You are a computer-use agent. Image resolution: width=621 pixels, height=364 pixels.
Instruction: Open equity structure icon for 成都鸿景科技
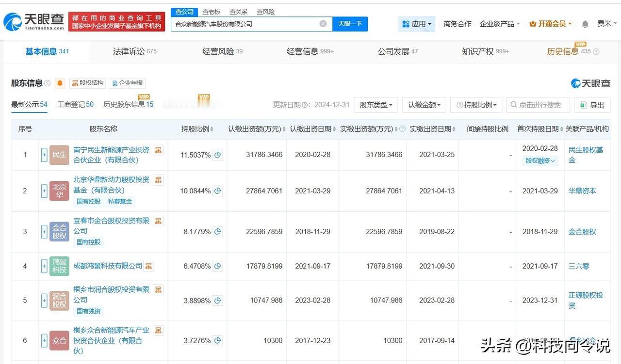[x=149, y=266]
